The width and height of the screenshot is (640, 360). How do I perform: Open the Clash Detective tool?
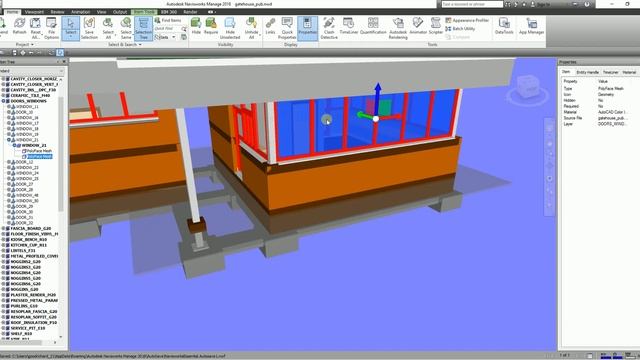pyautogui.click(x=329, y=28)
